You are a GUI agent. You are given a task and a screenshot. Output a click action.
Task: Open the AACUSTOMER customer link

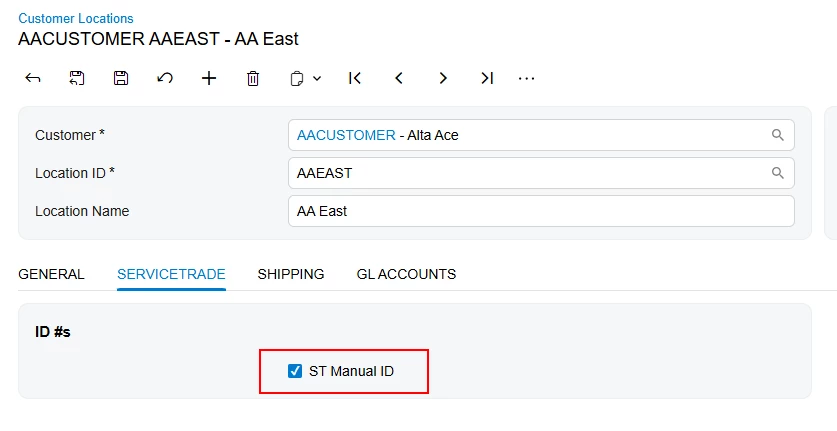click(346, 135)
